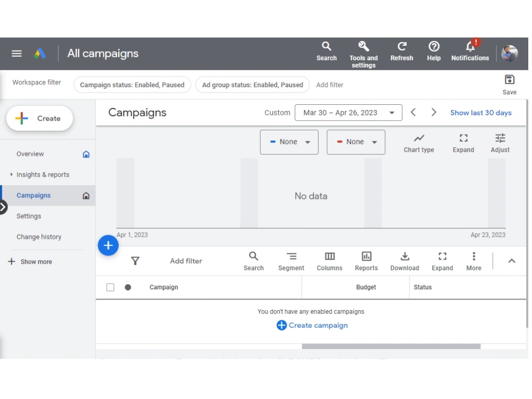Viewport: 532px width, 399px height.
Task: Open Change history in sidebar
Action: point(39,237)
